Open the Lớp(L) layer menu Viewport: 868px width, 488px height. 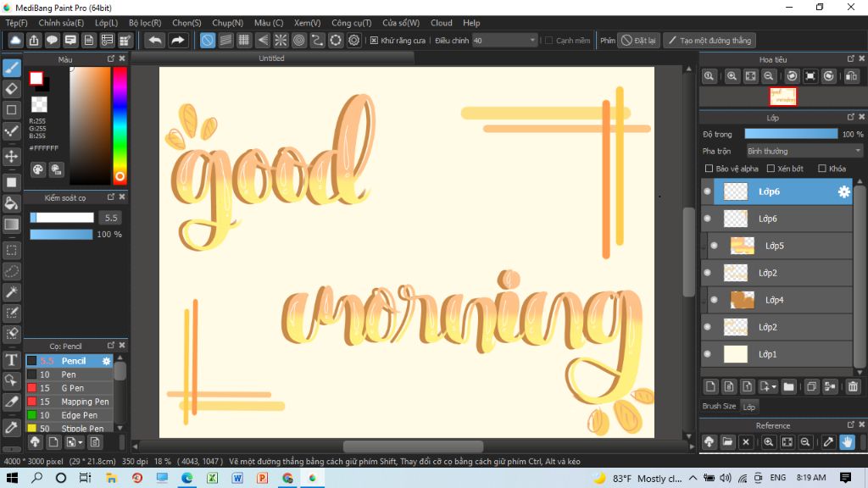(106, 23)
